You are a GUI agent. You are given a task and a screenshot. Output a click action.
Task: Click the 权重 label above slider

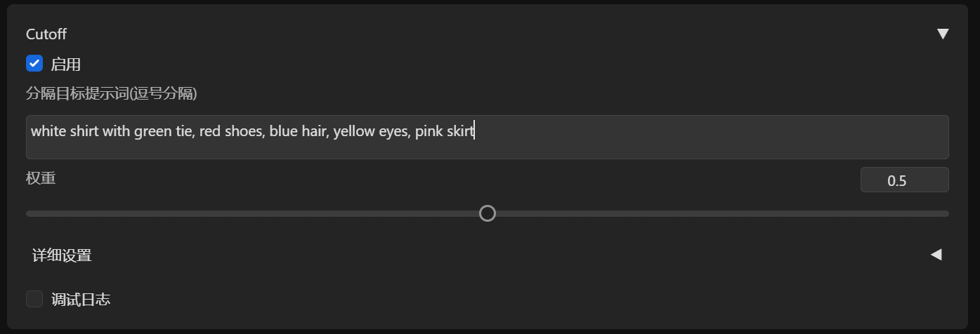(x=41, y=178)
